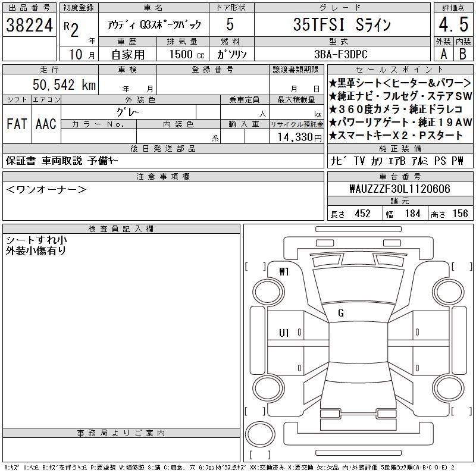
Task: Select the grade text 35TFSI Sライン
Action: tap(342, 25)
